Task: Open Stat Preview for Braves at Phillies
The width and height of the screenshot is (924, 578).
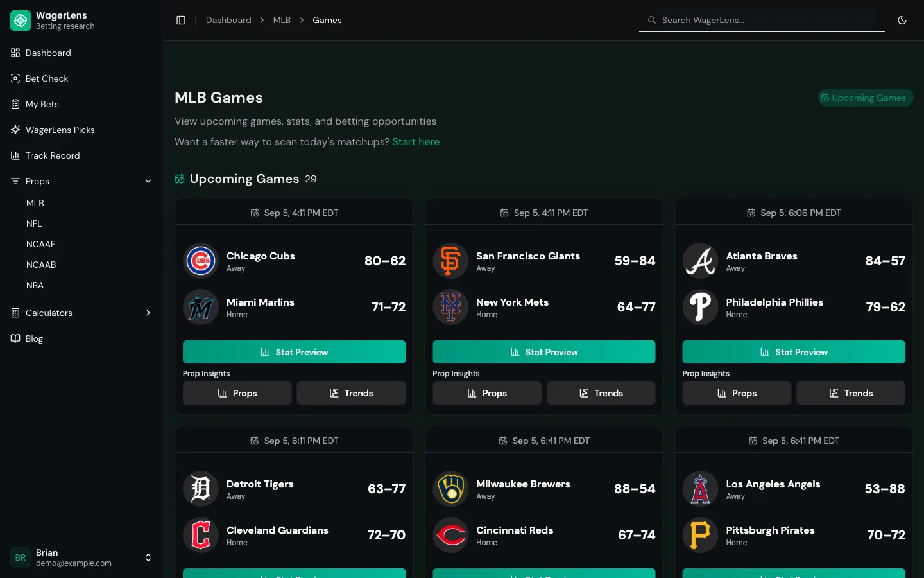Action: pyautogui.click(x=794, y=352)
